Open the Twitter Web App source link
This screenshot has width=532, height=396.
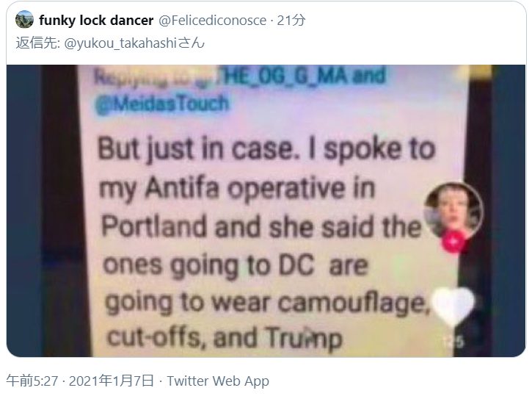218,381
